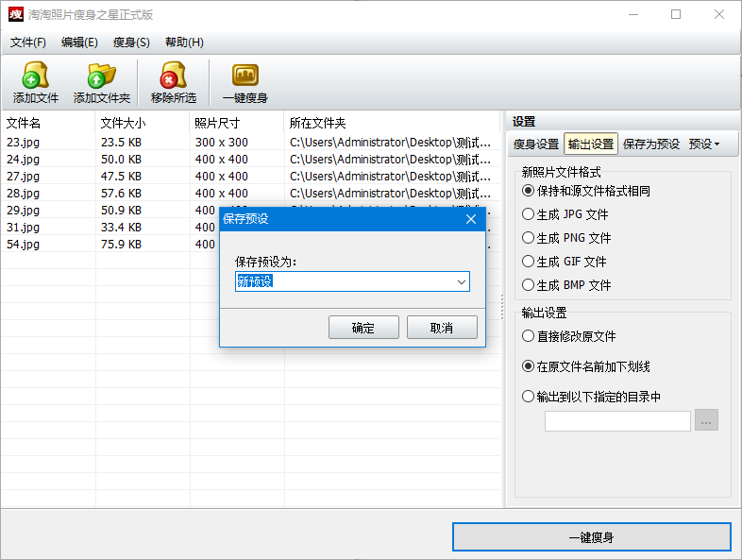Select the 24.jpg file row
Viewport: 742px width, 560px height.
click(x=250, y=159)
